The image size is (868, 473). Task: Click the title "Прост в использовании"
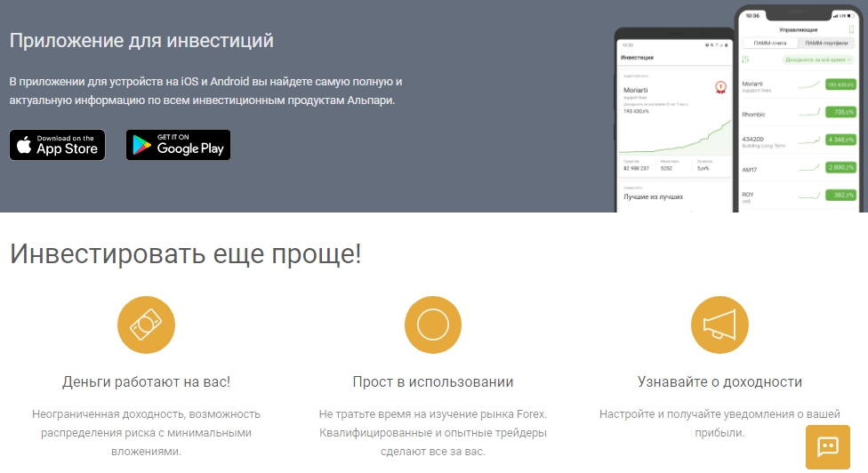coord(433,381)
